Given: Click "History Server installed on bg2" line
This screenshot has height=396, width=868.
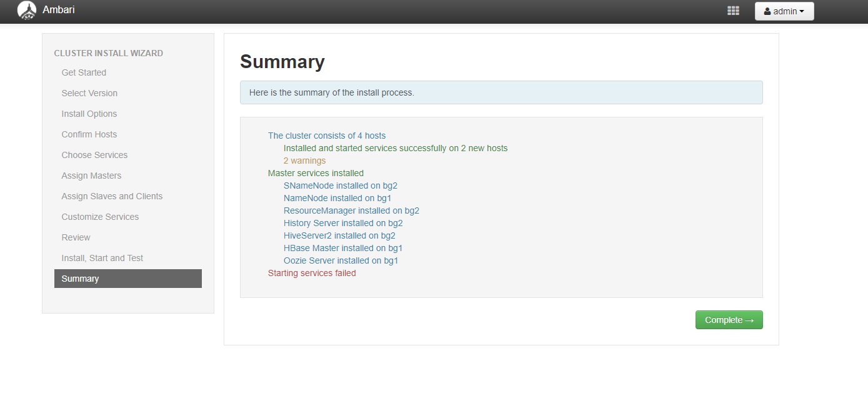Looking at the screenshot, I should [x=343, y=223].
